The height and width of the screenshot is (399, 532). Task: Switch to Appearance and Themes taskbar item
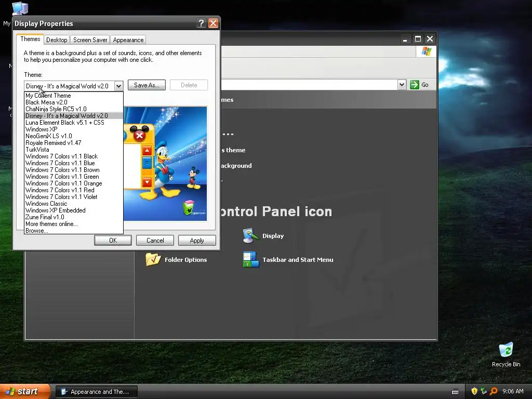(96, 392)
